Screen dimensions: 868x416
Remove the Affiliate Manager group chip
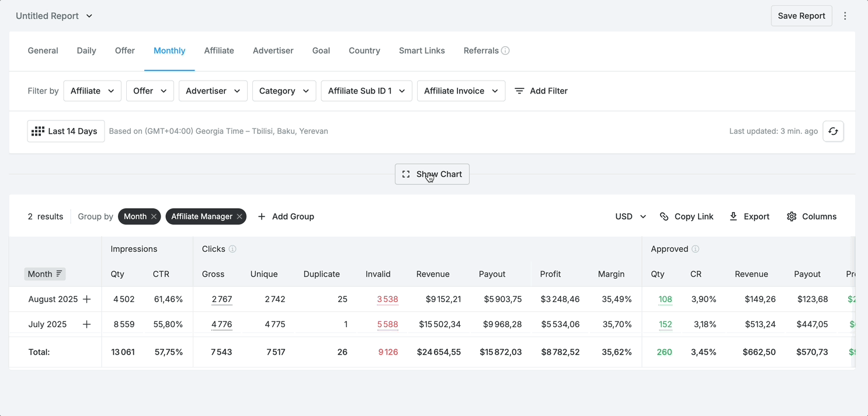coord(239,217)
